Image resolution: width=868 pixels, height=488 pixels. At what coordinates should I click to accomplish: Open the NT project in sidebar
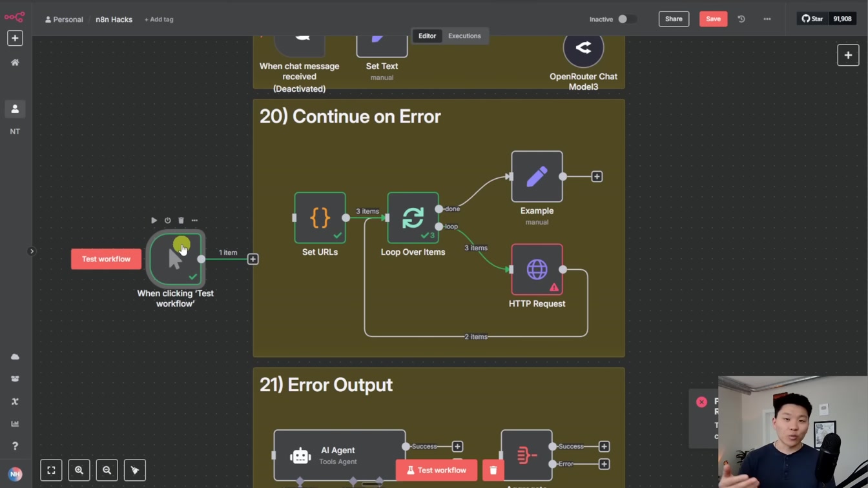15,132
